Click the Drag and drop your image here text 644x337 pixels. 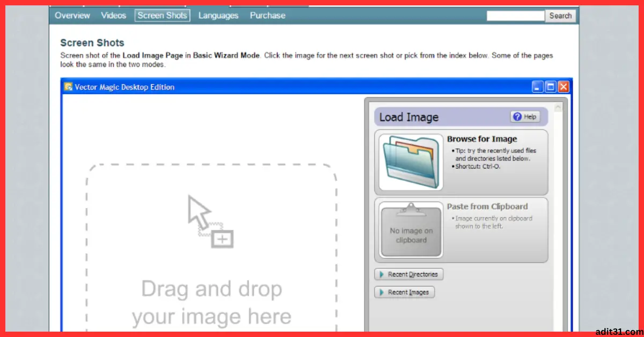[x=211, y=303]
